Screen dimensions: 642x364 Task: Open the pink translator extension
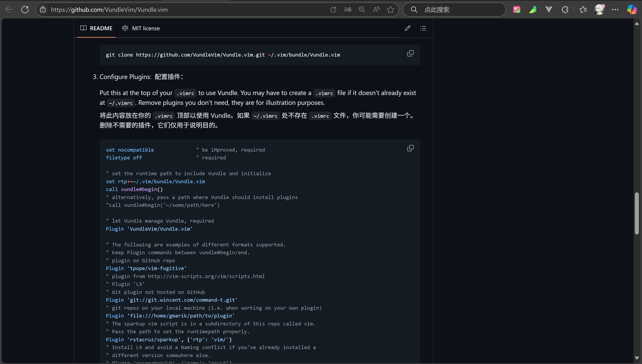(516, 10)
